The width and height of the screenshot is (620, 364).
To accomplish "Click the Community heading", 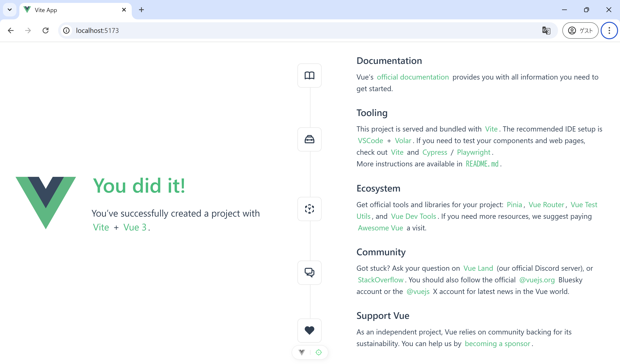I will pyautogui.click(x=381, y=252).
